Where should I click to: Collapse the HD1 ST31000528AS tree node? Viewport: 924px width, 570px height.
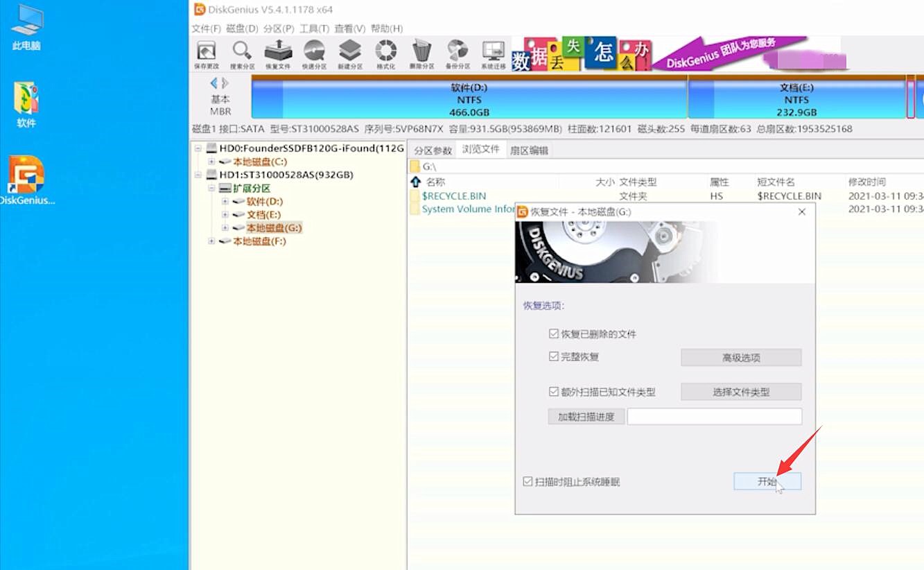click(198, 175)
